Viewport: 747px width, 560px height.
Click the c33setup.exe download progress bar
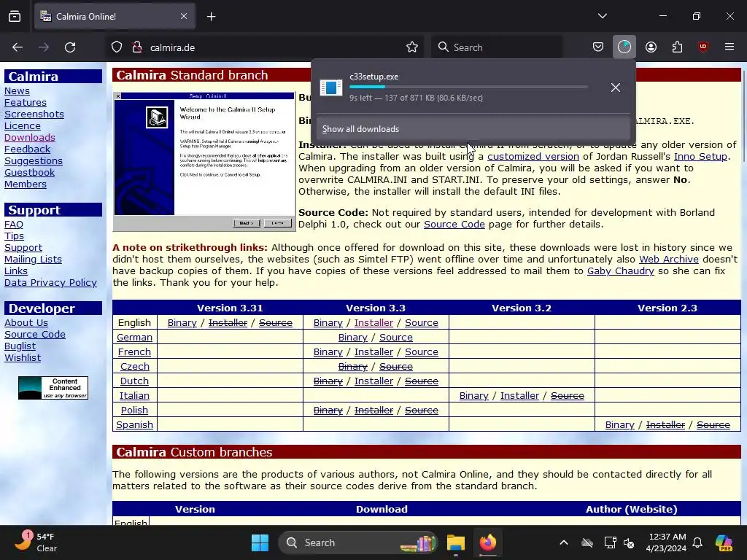tap(468, 87)
